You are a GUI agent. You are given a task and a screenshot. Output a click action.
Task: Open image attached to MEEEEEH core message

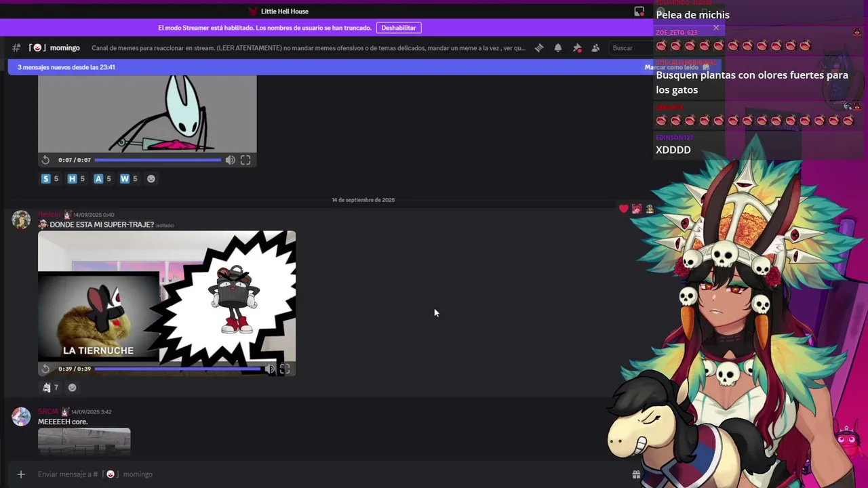[84, 441]
